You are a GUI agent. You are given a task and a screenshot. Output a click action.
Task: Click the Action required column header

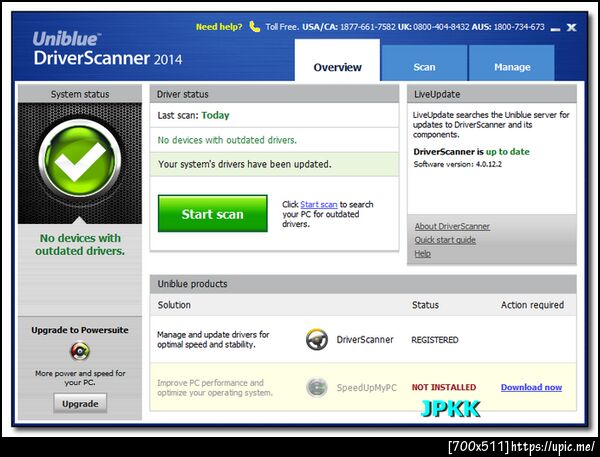(x=532, y=305)
